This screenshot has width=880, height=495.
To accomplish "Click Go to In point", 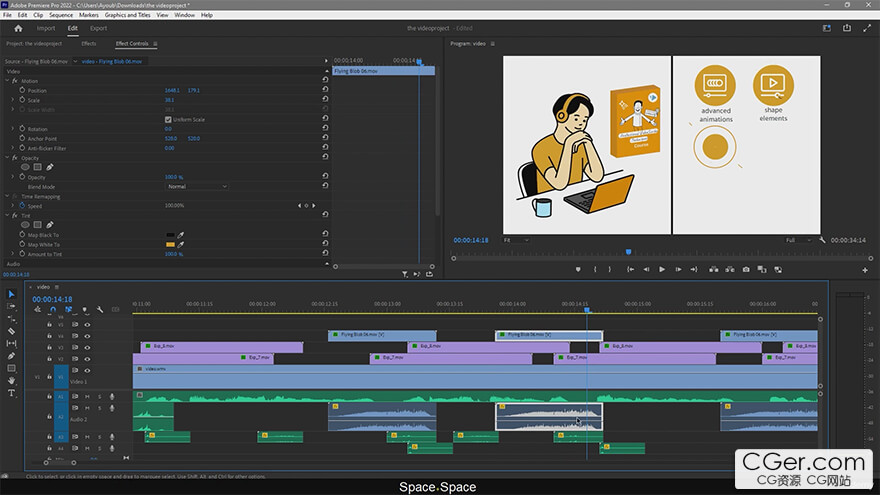I will coord(630,269).
